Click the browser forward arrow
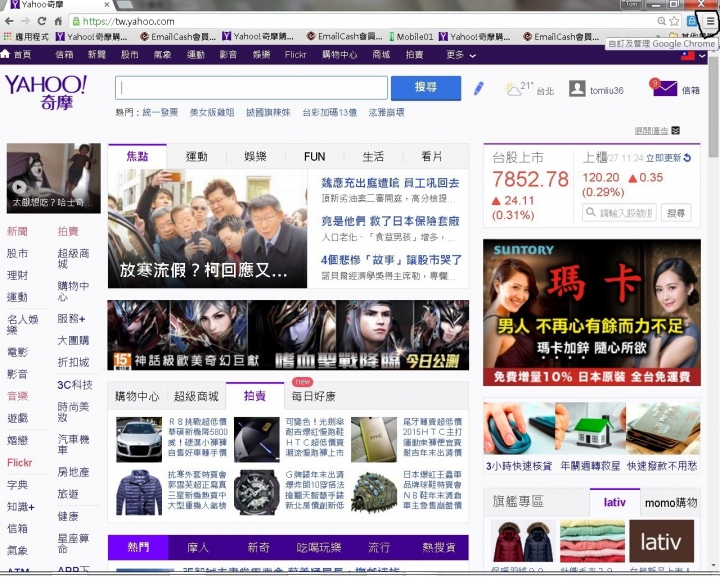Image resolution: width=720 pixels, height=581 pixels. (25, 21)
